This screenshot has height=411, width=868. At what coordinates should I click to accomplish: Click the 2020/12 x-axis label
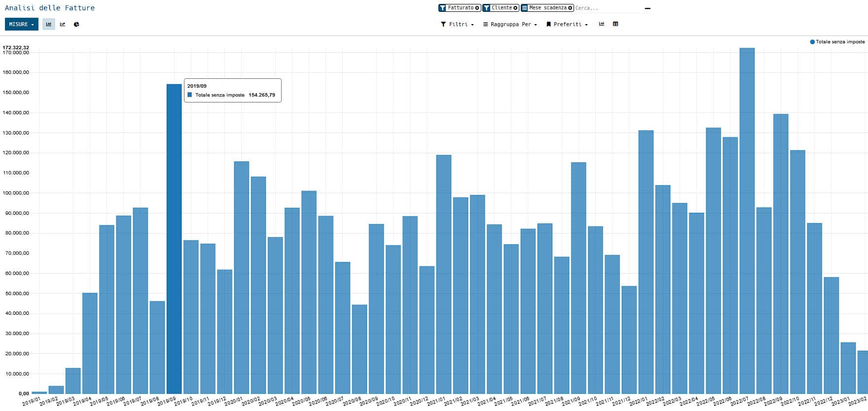(x=419, y=402)
